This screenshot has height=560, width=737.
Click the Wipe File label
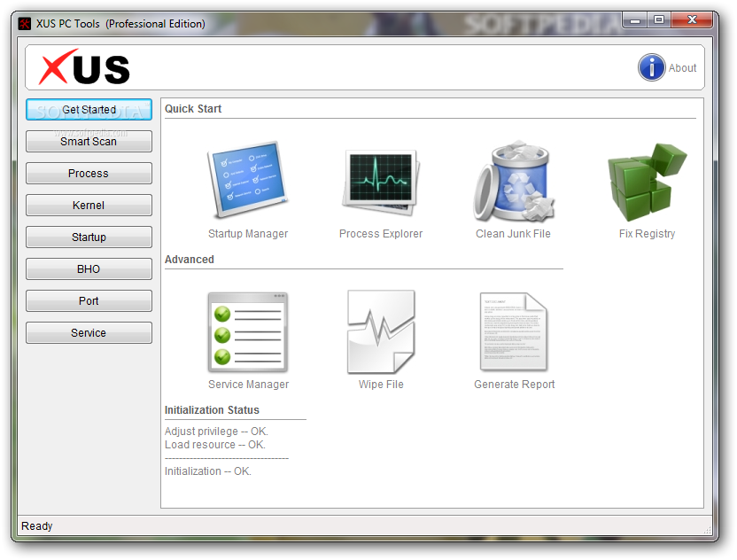point(381,385)
